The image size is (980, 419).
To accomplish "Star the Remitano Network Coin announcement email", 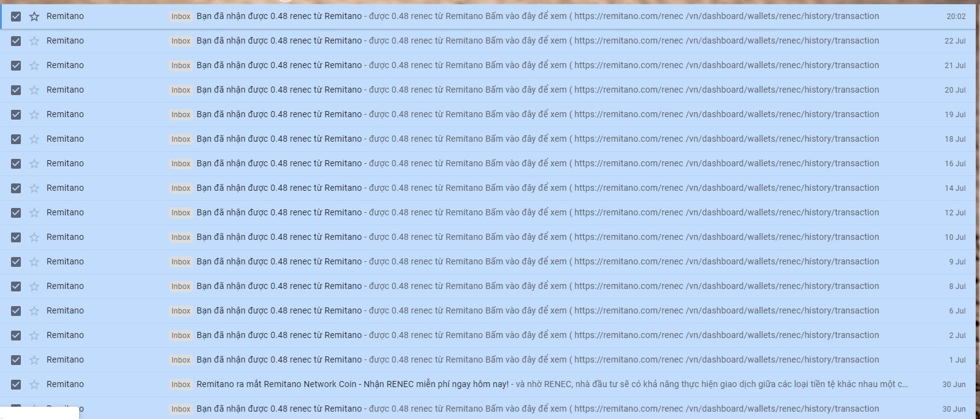I will click(34, 385).
